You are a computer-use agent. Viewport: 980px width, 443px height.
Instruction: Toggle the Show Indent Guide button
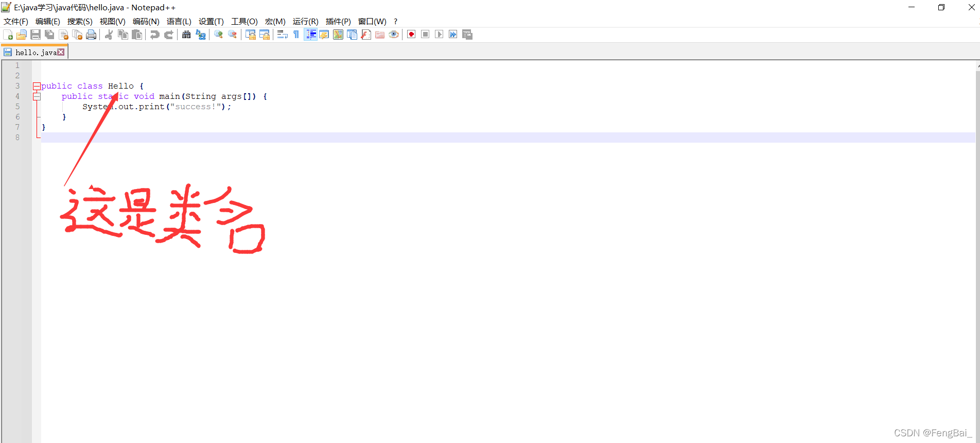point(310,35)
